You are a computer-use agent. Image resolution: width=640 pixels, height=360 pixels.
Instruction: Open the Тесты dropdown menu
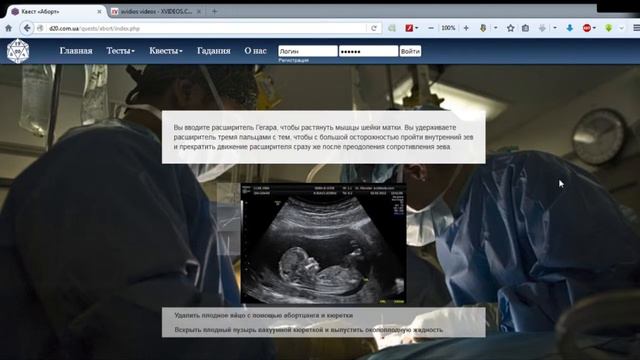pos(120,51)
